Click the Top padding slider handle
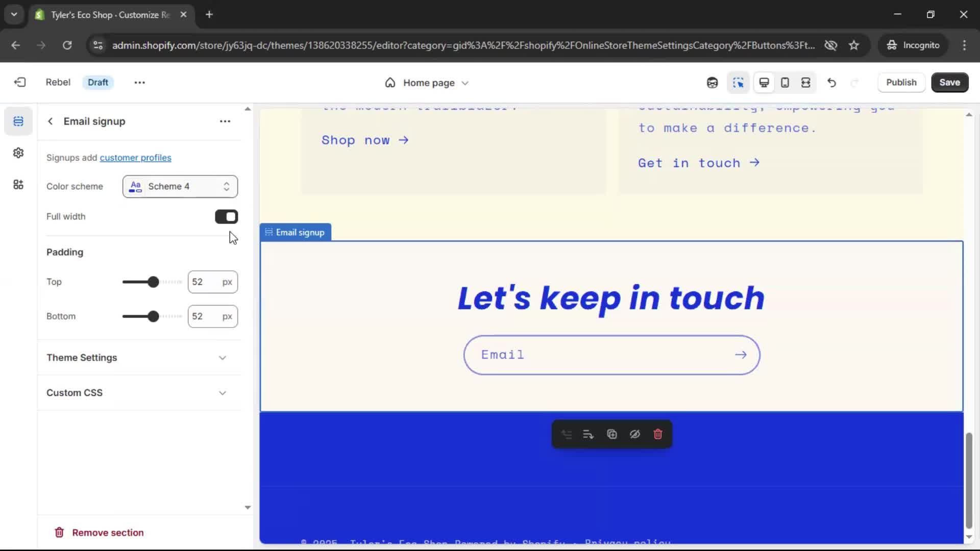This screenshot has width=980, height=551. coord(153,282)
